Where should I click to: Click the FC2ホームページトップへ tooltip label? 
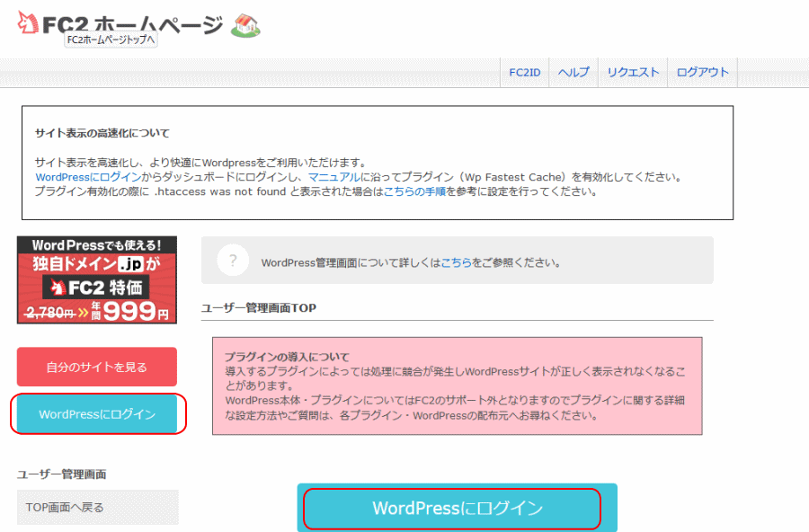click(111, 40)
